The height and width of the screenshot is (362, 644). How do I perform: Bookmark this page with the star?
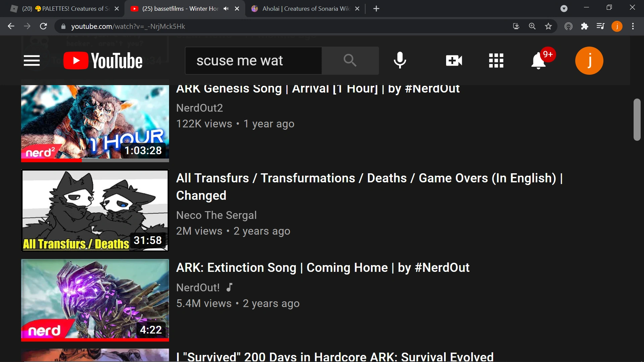[548, 26]
